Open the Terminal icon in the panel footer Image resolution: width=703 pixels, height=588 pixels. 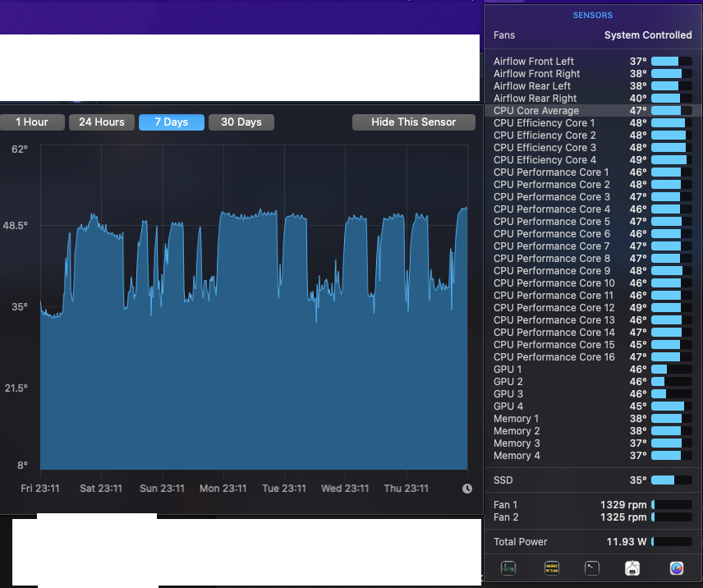pyautogui.click(x=592, y=568)
